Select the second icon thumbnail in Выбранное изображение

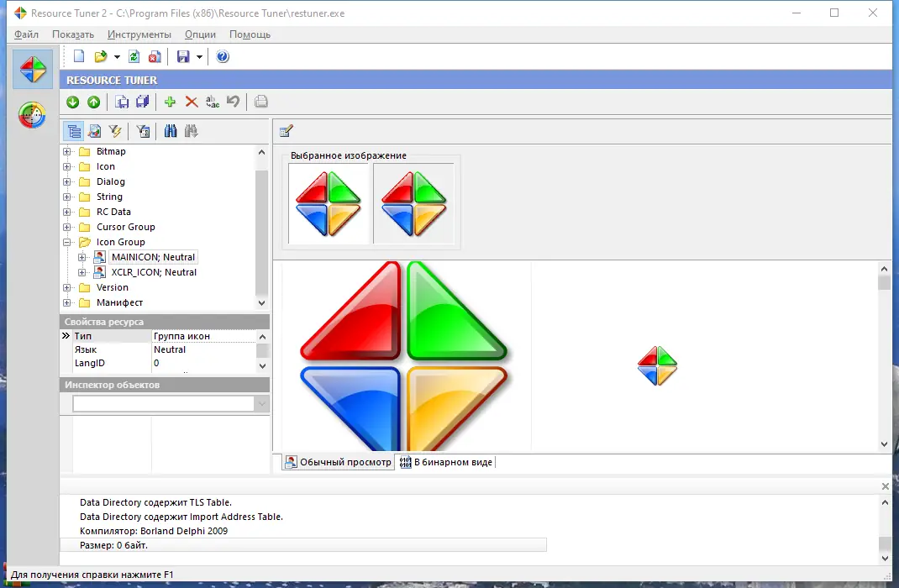[x=413, y=203]
